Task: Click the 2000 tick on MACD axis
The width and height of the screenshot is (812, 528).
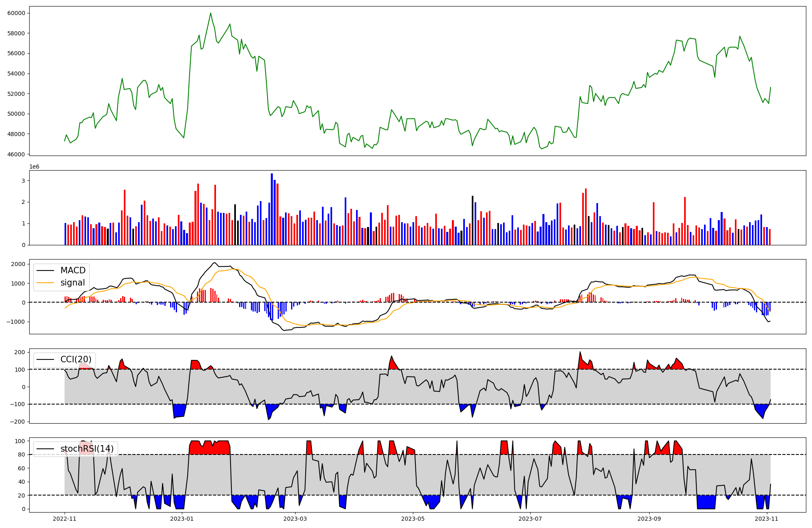Action: click(18, 264)
